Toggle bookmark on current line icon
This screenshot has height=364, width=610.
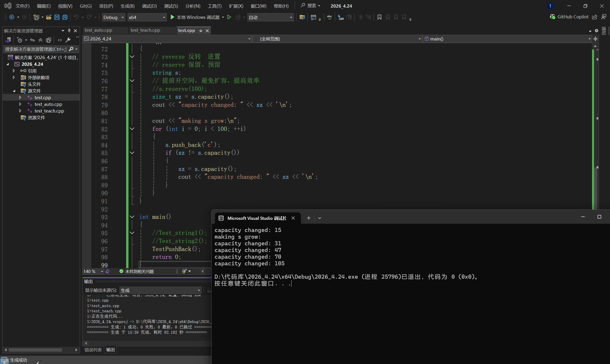[x=379, y=17]
